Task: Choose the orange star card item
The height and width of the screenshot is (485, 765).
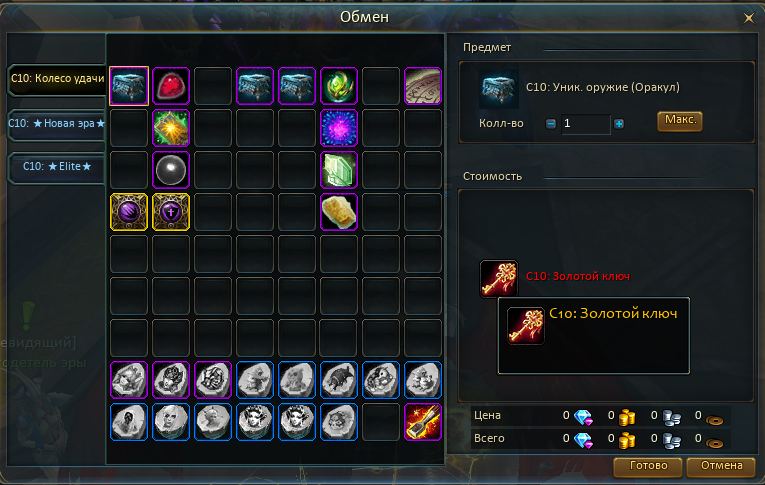Action: [x=171, y=128]
